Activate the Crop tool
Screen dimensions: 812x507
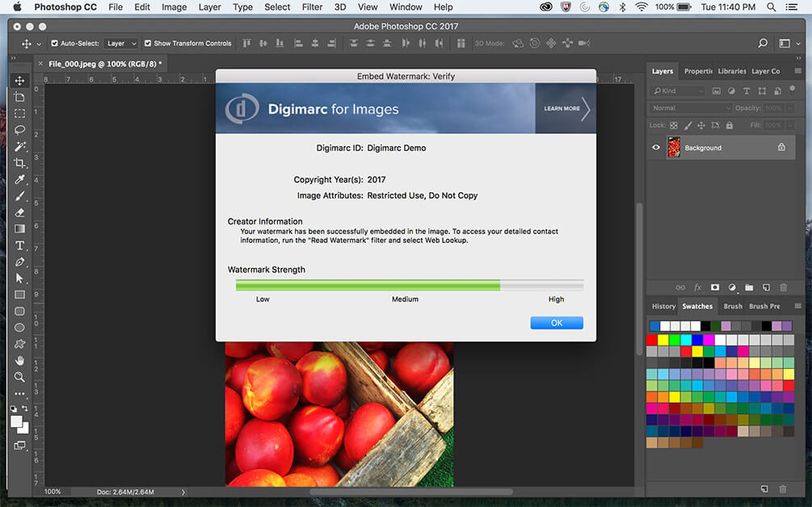19,163
